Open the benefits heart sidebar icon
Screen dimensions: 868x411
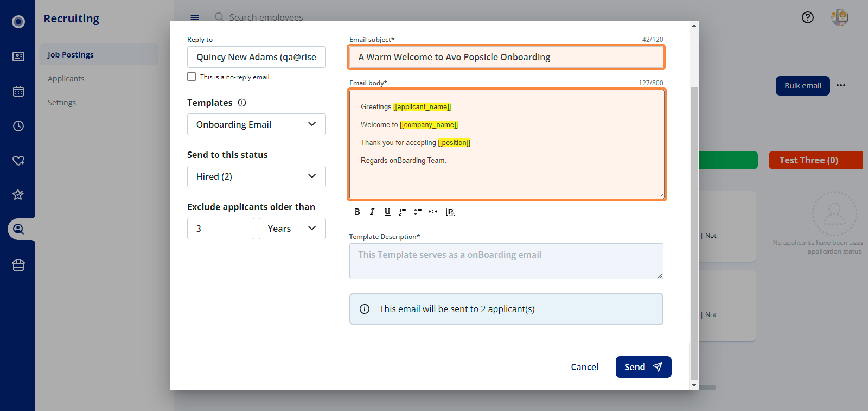18,160
